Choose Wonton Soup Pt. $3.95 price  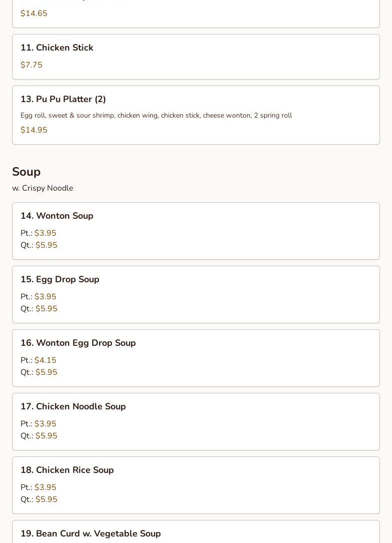point(45,233)
